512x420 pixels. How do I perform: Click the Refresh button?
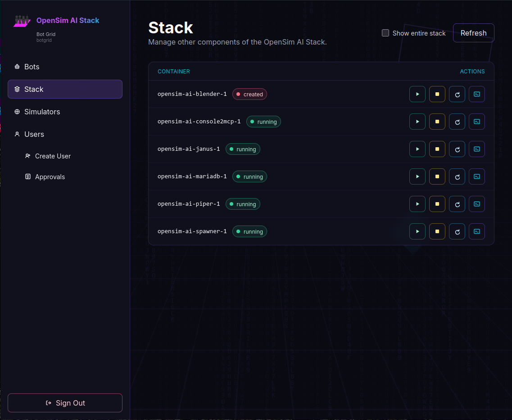pos(473,33)
